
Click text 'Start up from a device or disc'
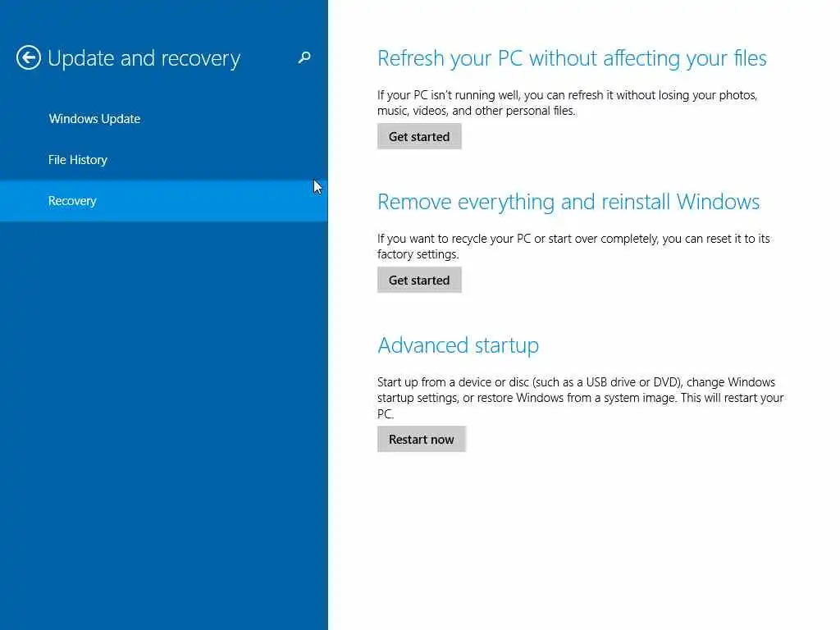tap(453, 382)
